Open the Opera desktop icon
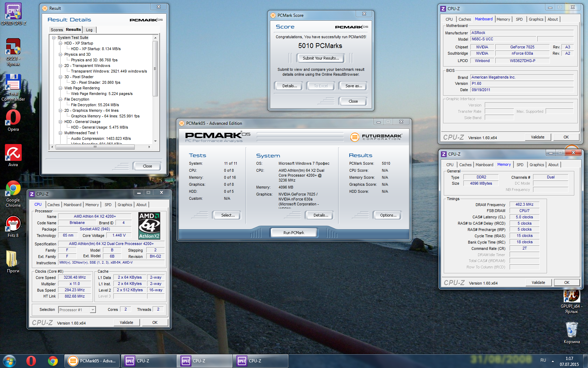The height and width of the screenshot is (368, 588). click(x=13, y=120)
